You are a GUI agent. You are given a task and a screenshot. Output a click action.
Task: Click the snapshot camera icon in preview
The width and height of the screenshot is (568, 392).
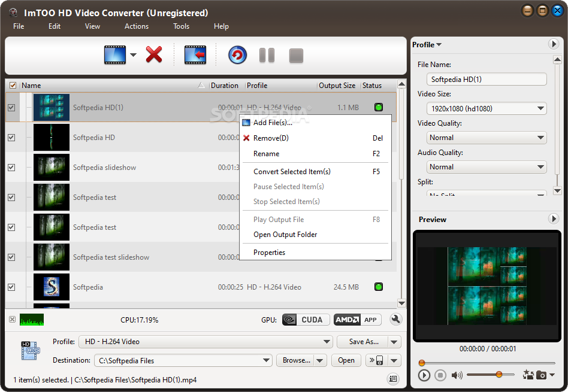[x=541, y=375]
